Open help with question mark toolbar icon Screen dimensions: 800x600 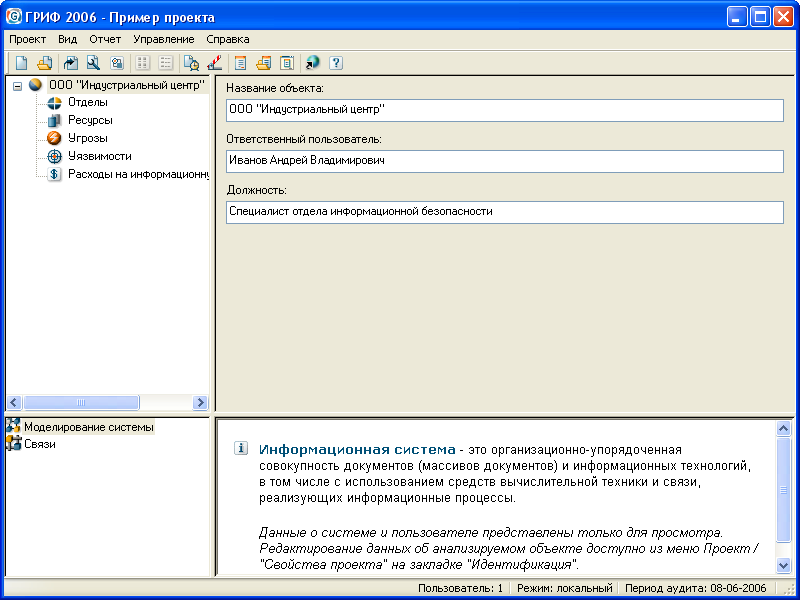(x=336, y=63)
